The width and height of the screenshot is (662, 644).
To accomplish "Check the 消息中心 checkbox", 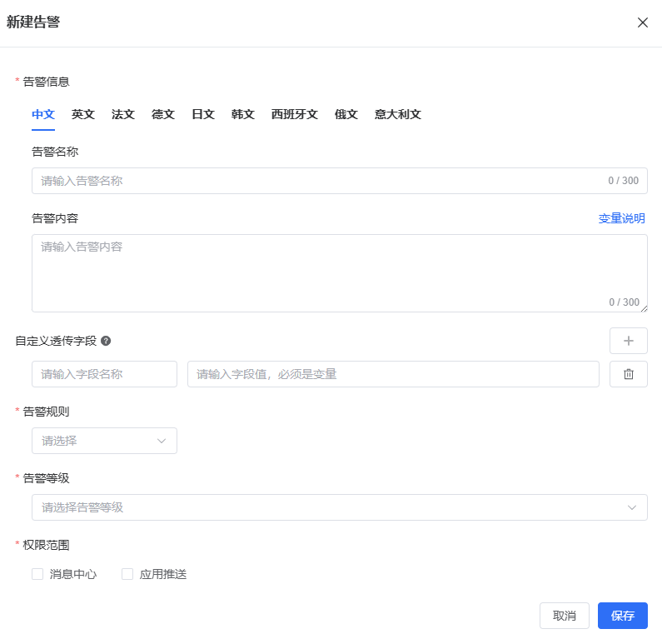I will [37, 574].
